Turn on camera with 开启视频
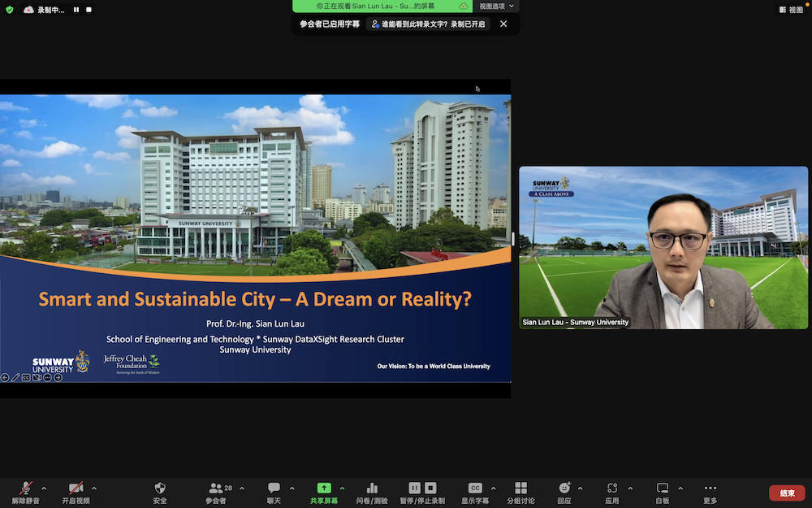This screenshot has width=812, height=508. 76,493
